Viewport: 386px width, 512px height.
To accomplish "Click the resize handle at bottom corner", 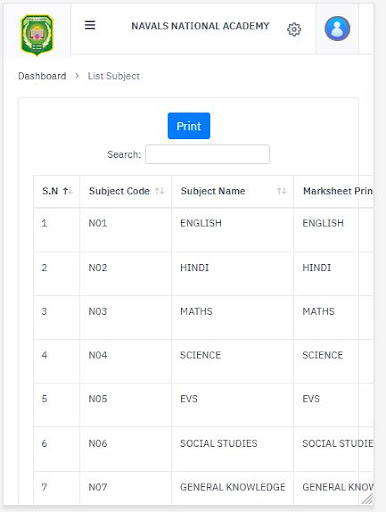I will (368, 499).
